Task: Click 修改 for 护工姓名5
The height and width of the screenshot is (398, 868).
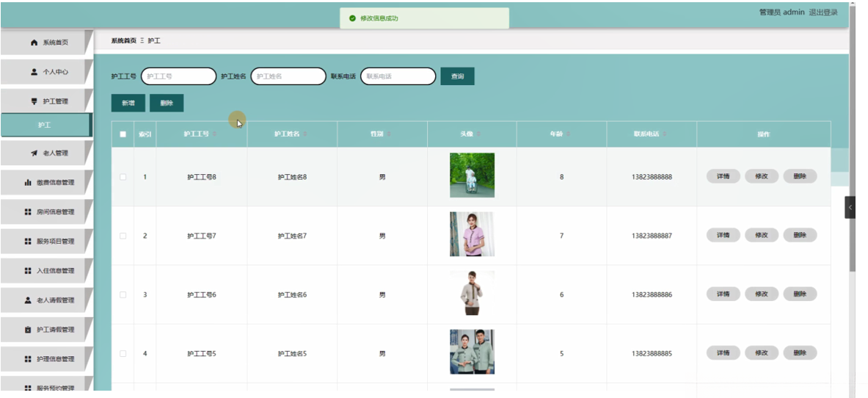Action: click(762, 352)
